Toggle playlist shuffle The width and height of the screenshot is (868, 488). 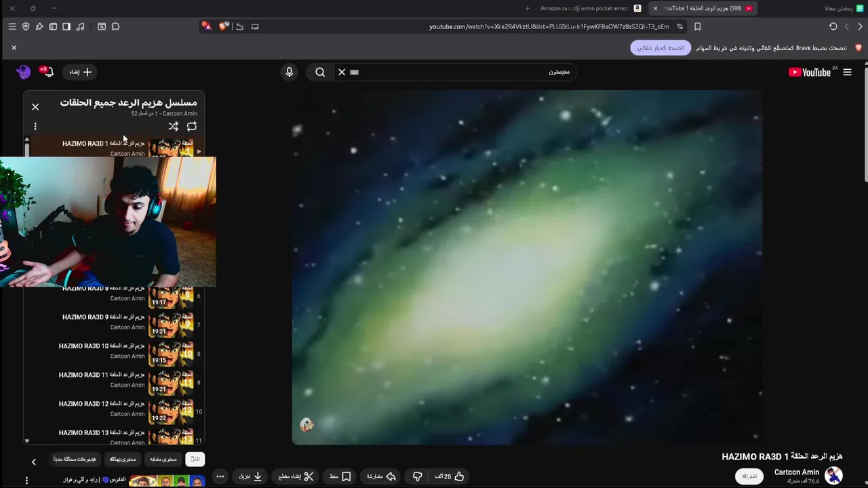pos(174,126)
